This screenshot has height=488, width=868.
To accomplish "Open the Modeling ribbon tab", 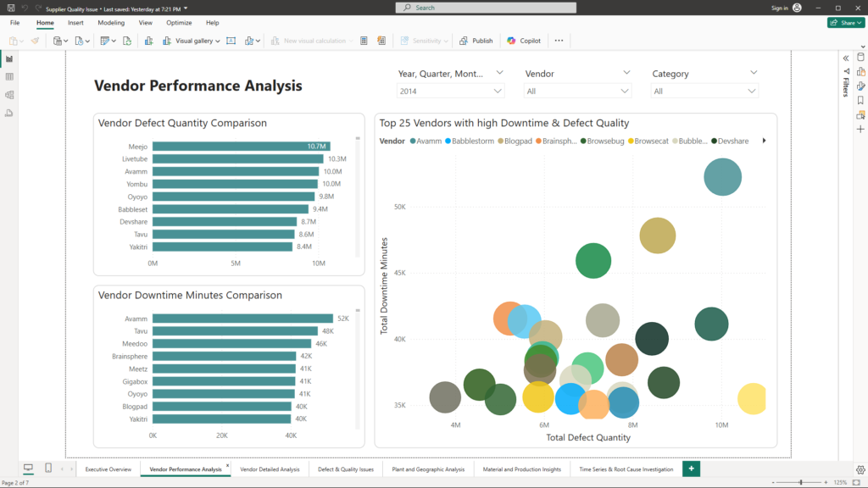I will [111, 23].
